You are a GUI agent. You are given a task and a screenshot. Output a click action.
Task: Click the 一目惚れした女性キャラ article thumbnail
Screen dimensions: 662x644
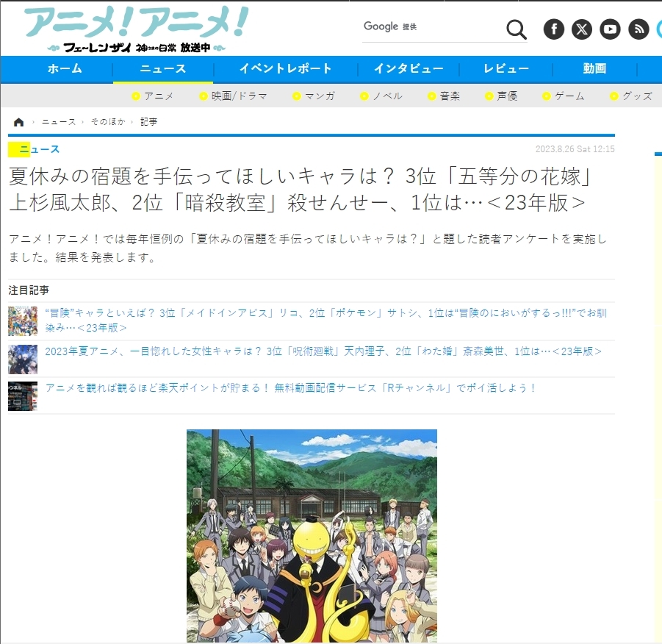click(23, 359)
